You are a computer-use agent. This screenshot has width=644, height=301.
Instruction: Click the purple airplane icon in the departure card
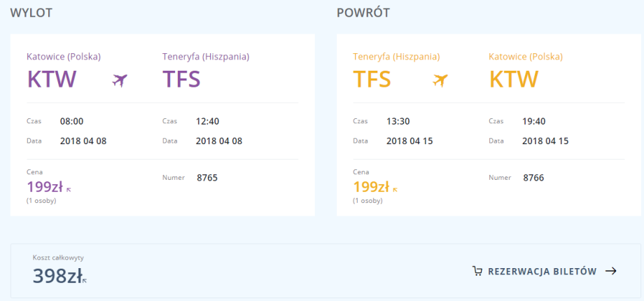click(x=120, y=80)
